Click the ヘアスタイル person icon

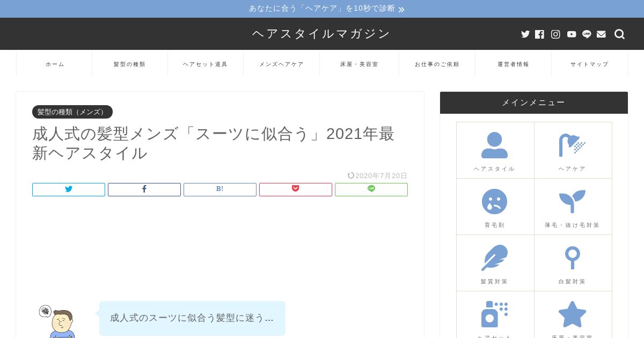tap(494, 145)
